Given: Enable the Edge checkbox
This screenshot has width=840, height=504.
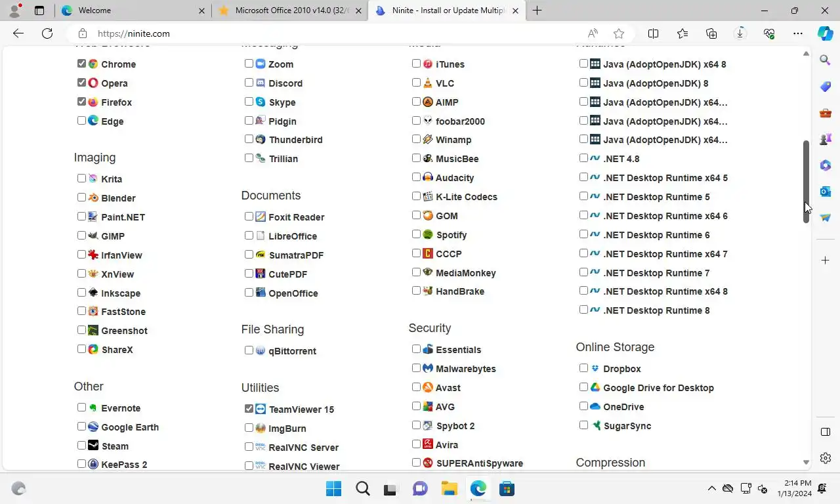Looking at the screenshot, I should click(x=81, y=121).
